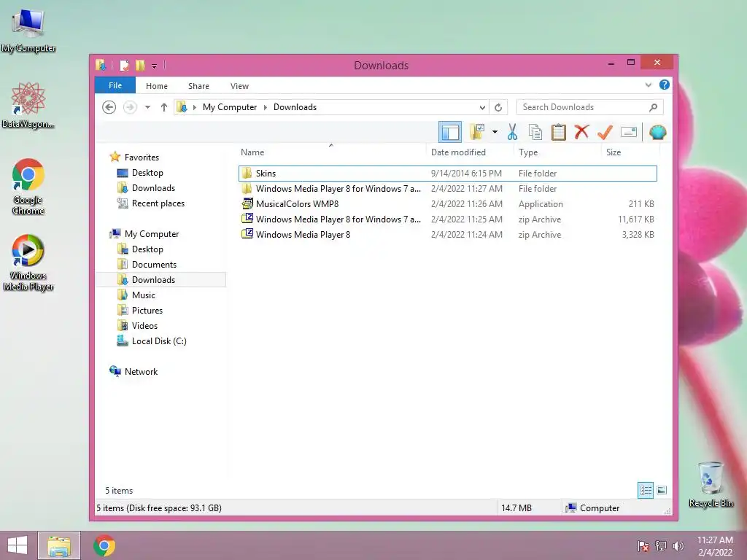Click My Computer in address breadcrumb

pyautogui.click(x=230, y=107)
